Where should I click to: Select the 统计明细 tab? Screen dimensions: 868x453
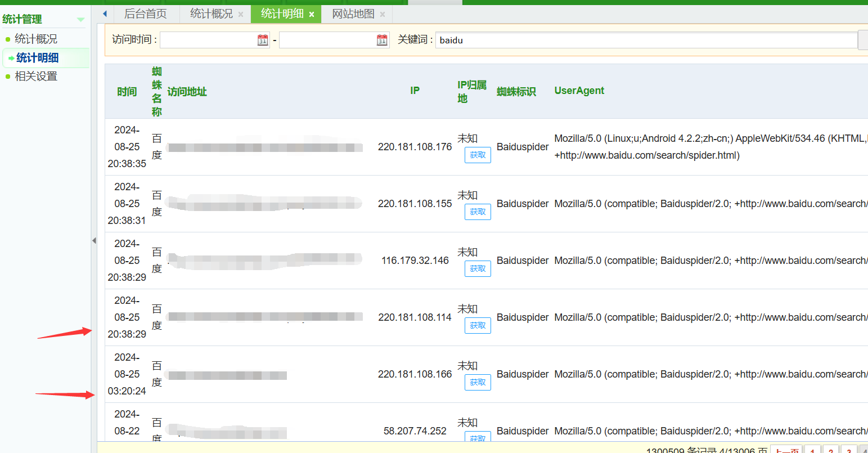pyautogui.click(x=282, y=14)
